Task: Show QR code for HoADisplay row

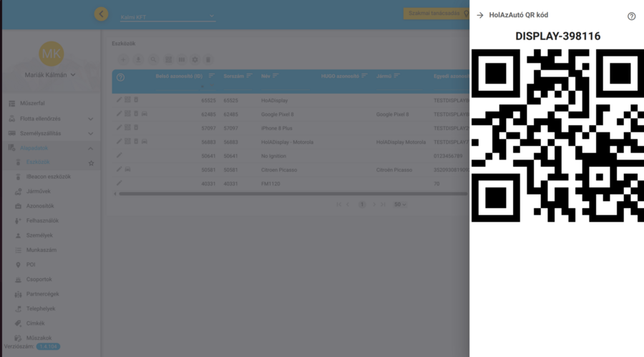Action: [128, 99]
